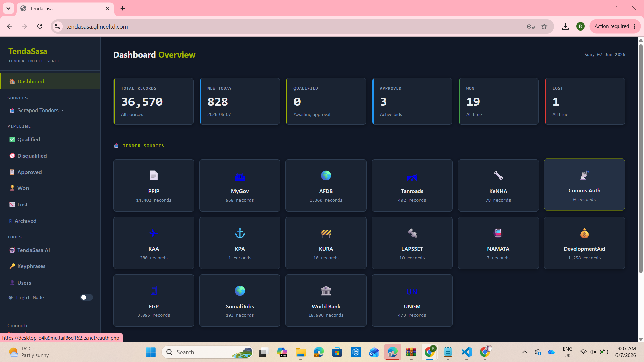
Task: Click the Total Records stat card
Action: pos(154,101)
